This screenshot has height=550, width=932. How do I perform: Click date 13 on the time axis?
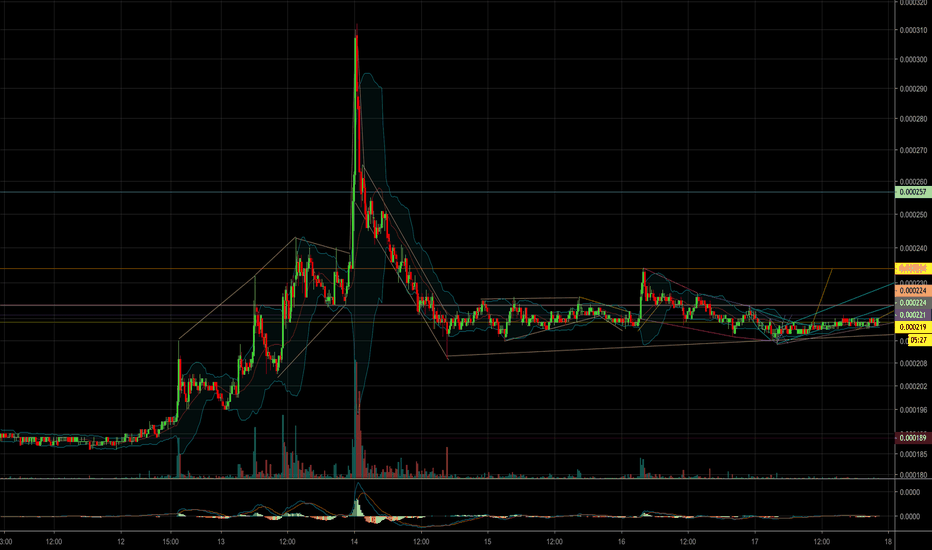coord(221,542)
